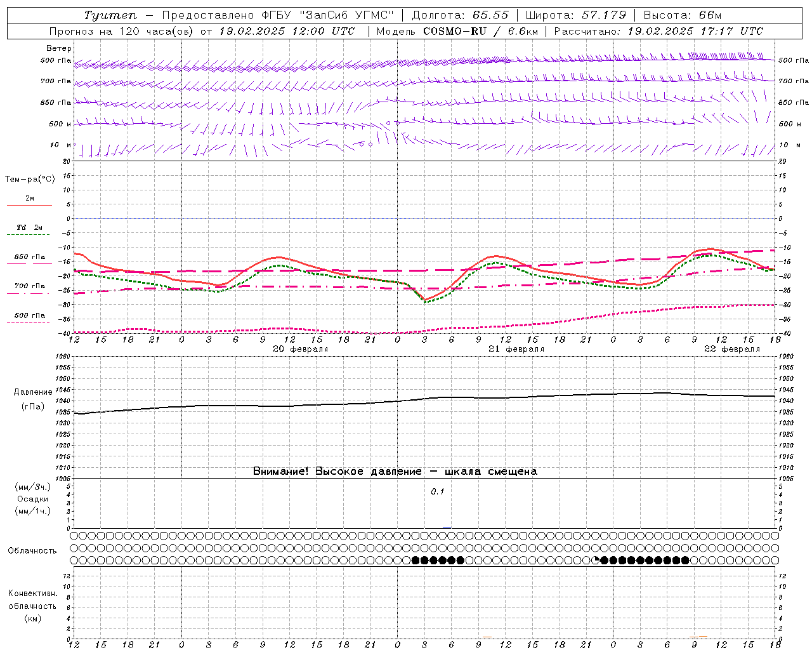Image resolution: width=812 pixels, height=650 pixels.
Task: Click the "22 февраля" date label
Action: tap(732, 349)
